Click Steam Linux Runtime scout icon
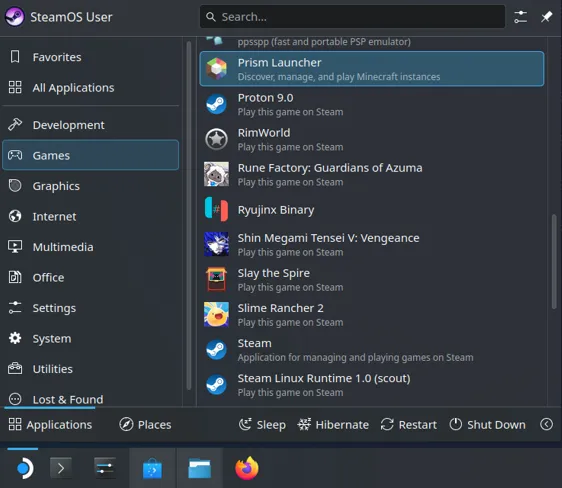The image size is (562, 488). click(216, 384)
